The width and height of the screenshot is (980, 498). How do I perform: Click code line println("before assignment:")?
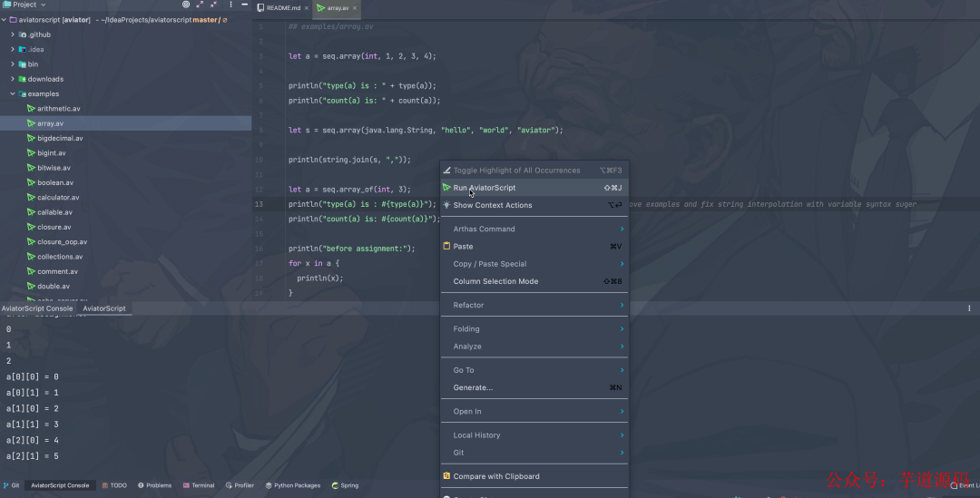(352, 249)
